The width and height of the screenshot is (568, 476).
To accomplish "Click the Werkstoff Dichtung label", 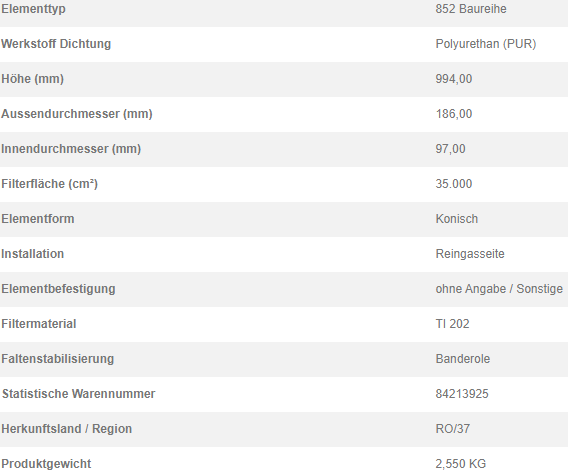I will point(56,44).
